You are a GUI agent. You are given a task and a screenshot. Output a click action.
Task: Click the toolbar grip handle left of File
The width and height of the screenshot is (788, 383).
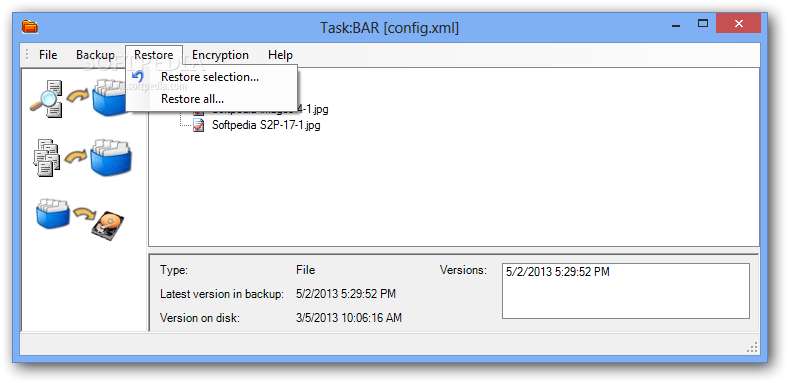27,55
